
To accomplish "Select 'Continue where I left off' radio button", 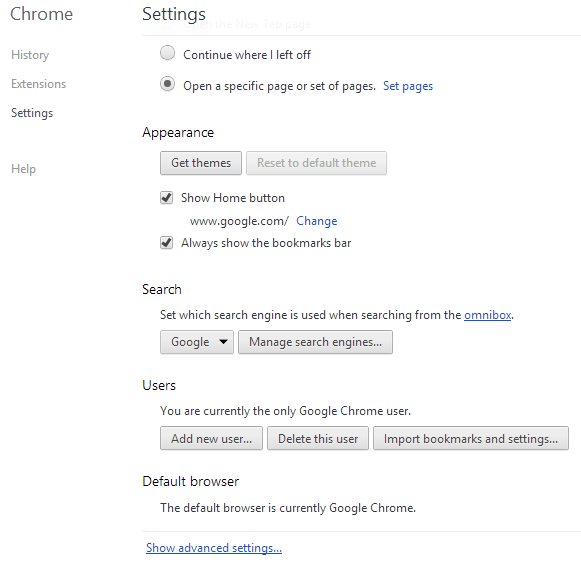I will click(167, 53).
